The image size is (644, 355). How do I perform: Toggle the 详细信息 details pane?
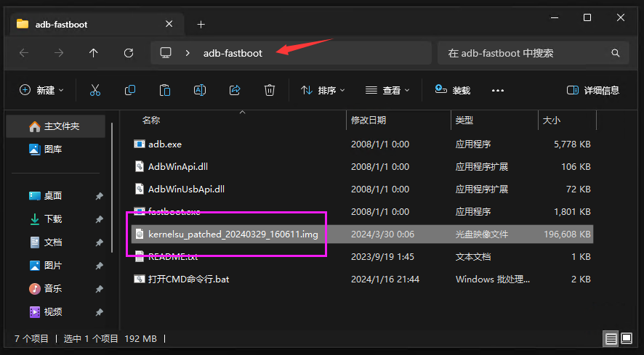pos(593,90)
